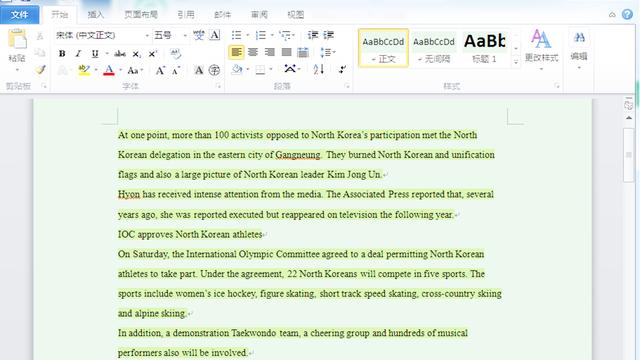This screenshot has height=360, width=640.
Task: Shrink font size
Action: (176, 70)
